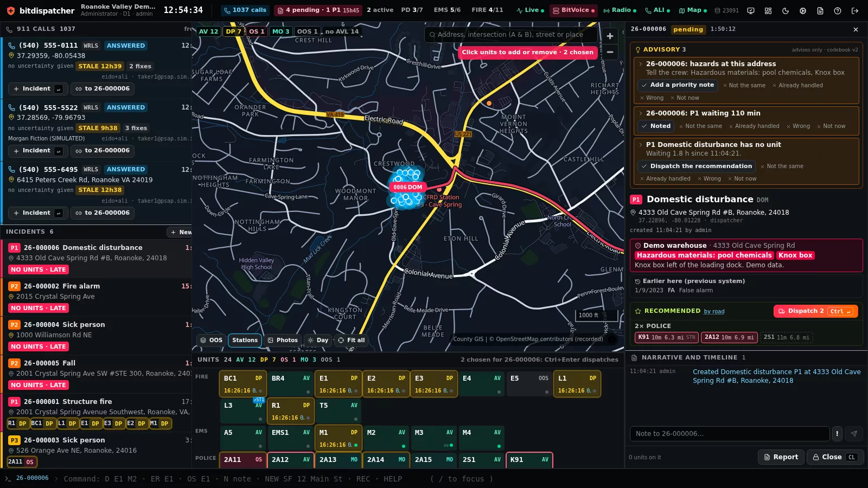Zoom in the map with plus
Viewport: 868px width, 488px height.
click(610, 36)
